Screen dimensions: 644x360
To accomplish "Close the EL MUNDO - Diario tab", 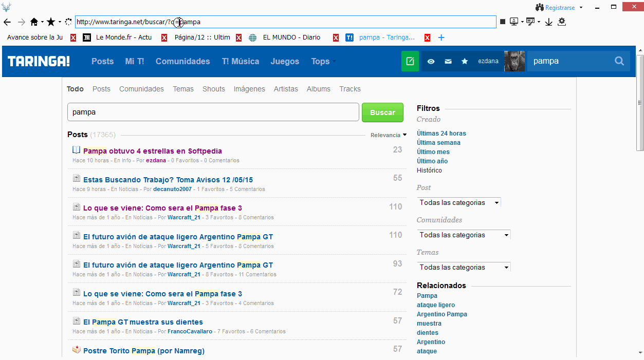I will click(x=336, y=37).
